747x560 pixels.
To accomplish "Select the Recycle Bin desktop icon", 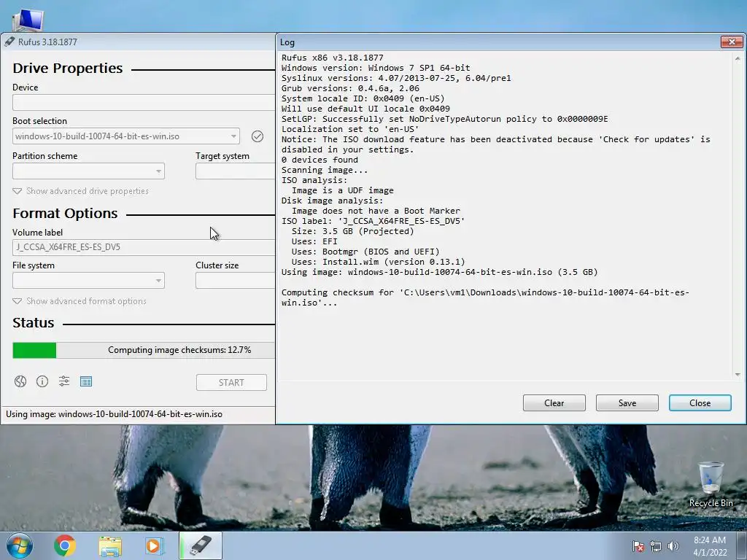I will tap(711, 484).
